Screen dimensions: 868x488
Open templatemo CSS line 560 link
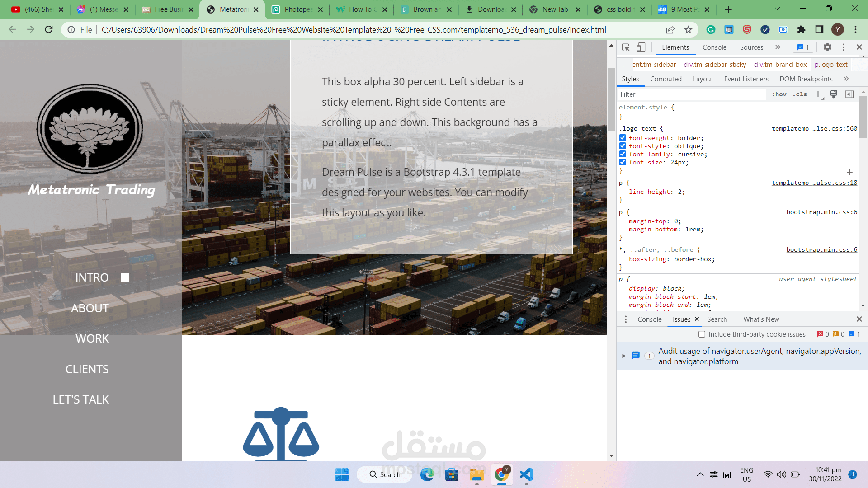pyautogui.click(x=814, y=129)
